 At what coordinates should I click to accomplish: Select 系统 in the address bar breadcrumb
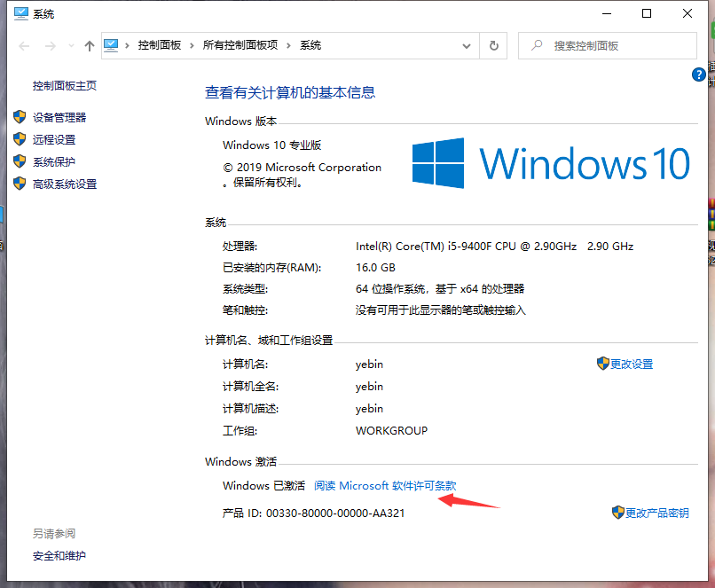click(310, 45)
